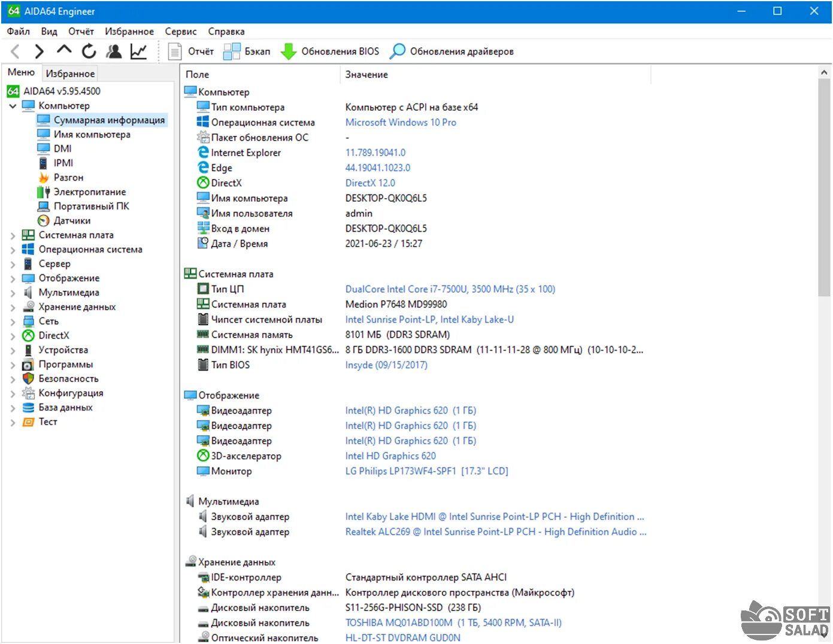
Task: Expand the Хранение данных tree node
Action: [13, 308]
